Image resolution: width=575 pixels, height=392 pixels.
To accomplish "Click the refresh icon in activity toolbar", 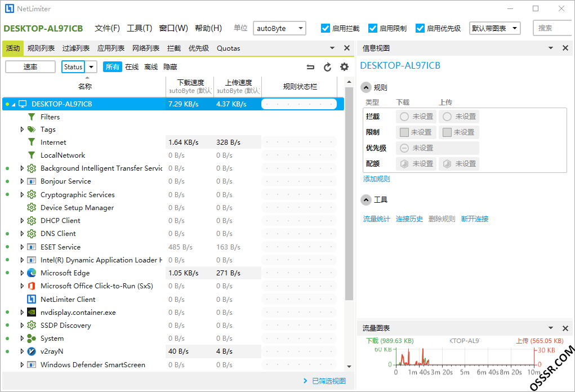I will (x=327, y=67).
